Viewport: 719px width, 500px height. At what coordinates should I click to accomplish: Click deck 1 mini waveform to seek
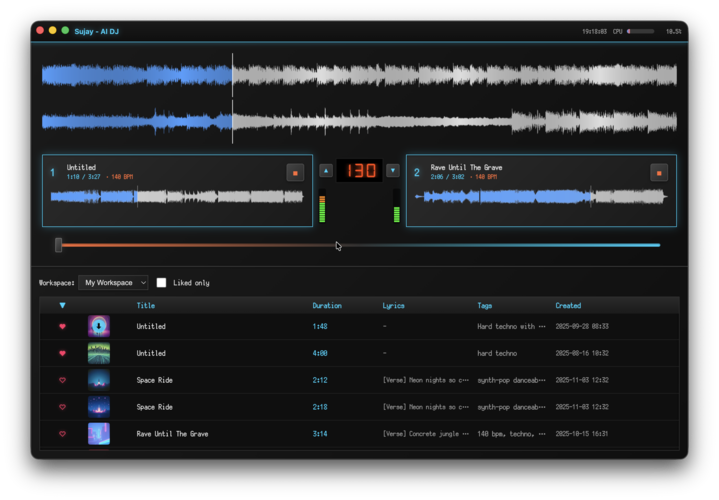(177, 197)
